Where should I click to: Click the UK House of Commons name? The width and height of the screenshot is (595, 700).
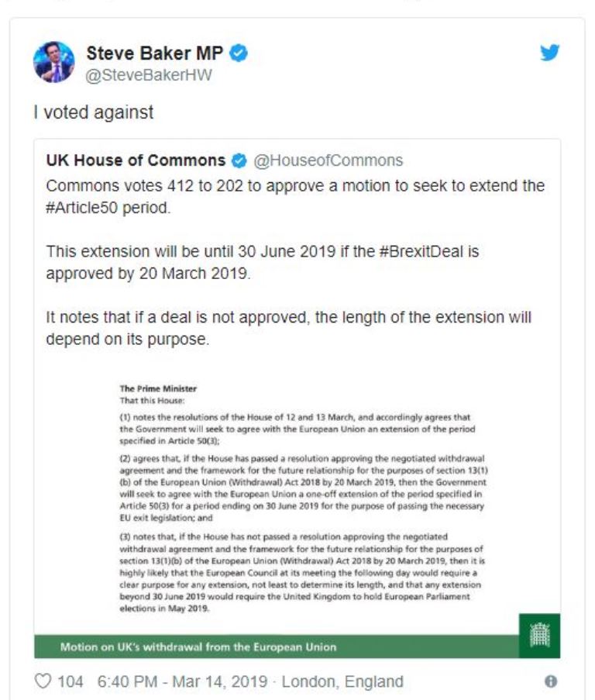pos(136,160)
